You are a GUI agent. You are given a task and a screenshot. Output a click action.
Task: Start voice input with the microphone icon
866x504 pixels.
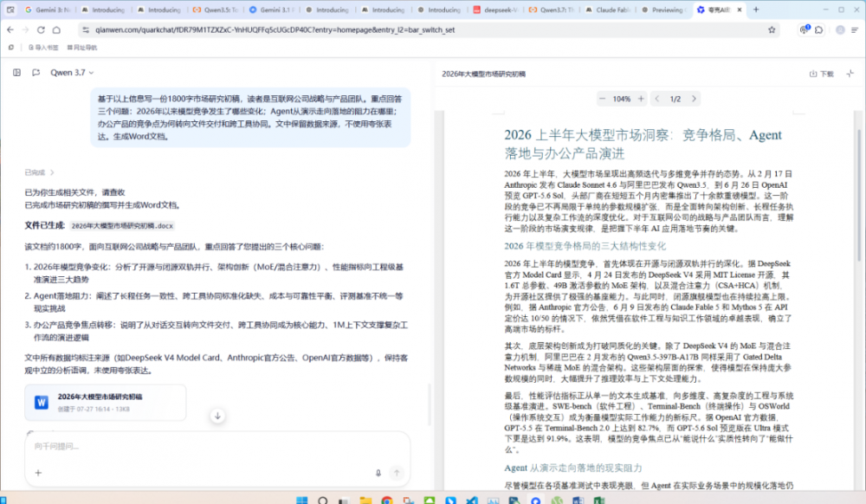point(378,473)
